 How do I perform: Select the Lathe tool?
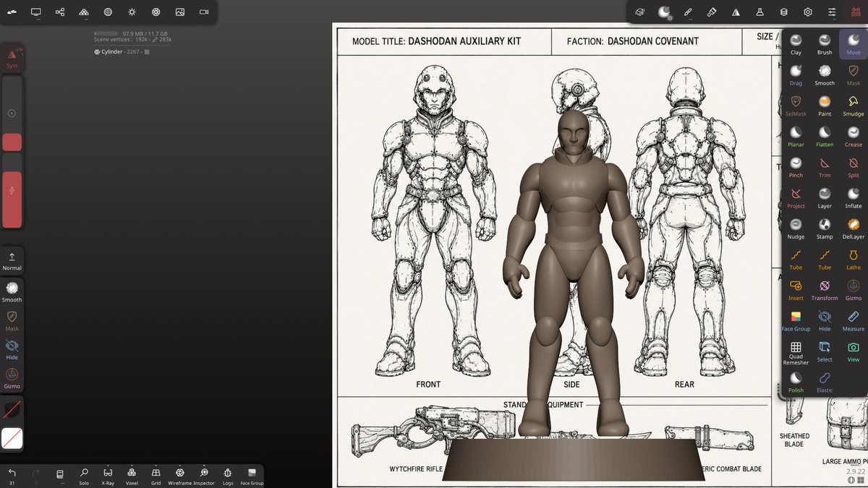(854, 260)
